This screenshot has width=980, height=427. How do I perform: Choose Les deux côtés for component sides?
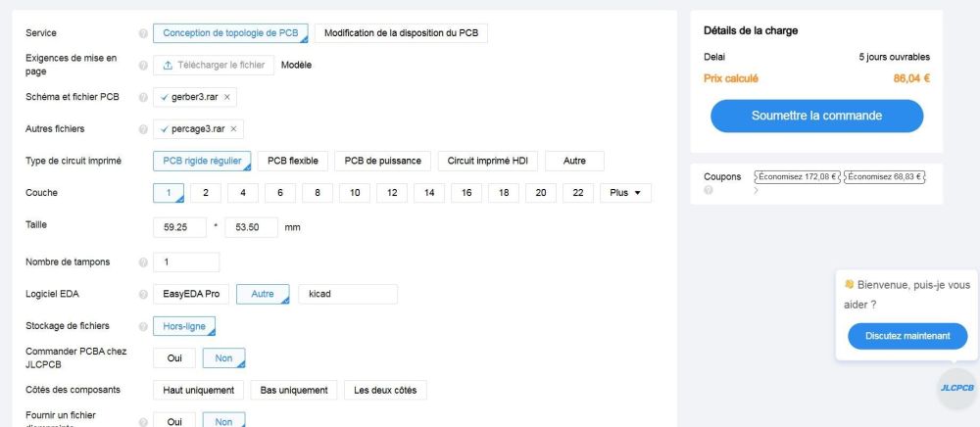click(385, 391)
